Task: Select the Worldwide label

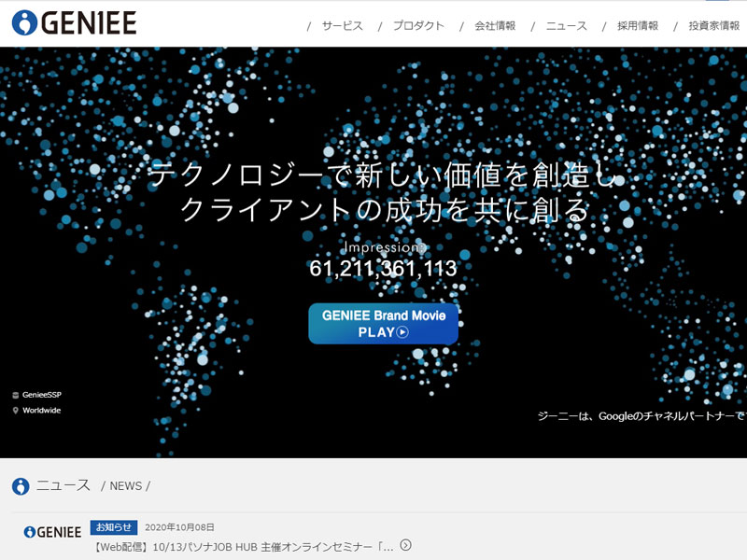Action: 42,411
